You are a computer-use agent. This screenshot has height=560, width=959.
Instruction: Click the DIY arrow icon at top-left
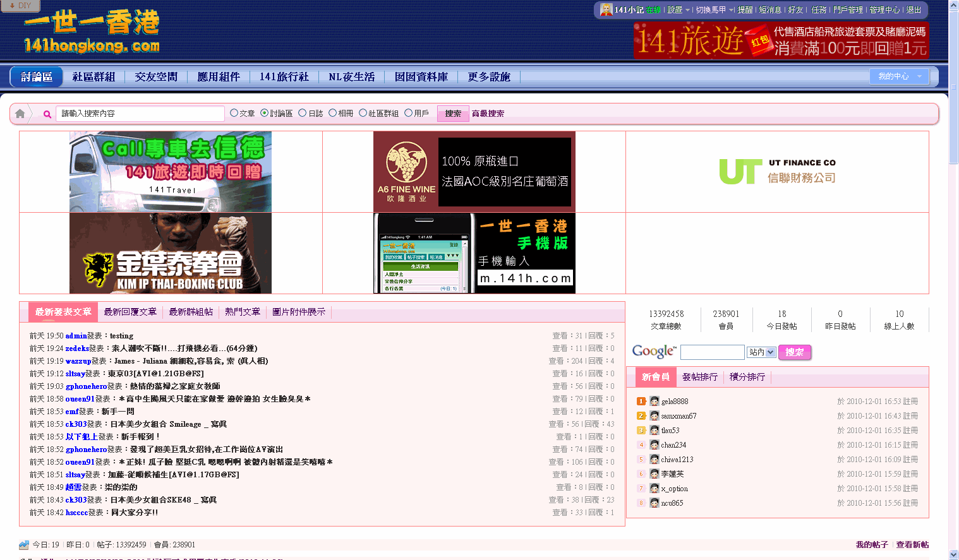(12, 6)
